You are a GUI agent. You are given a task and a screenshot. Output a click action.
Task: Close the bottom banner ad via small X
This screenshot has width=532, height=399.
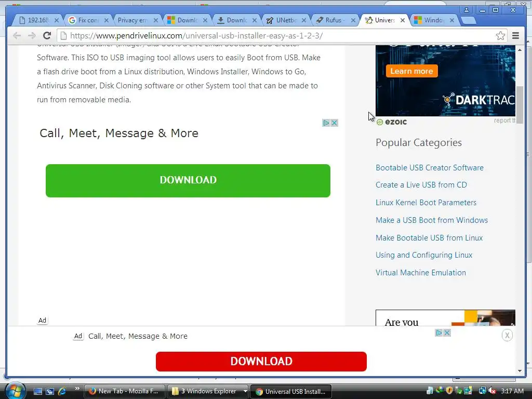447,333
